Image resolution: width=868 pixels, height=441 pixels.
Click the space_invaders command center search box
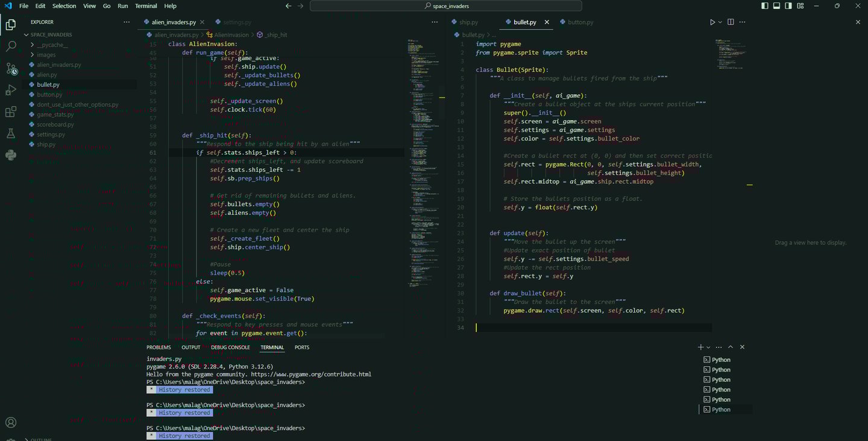pos(446,6)
